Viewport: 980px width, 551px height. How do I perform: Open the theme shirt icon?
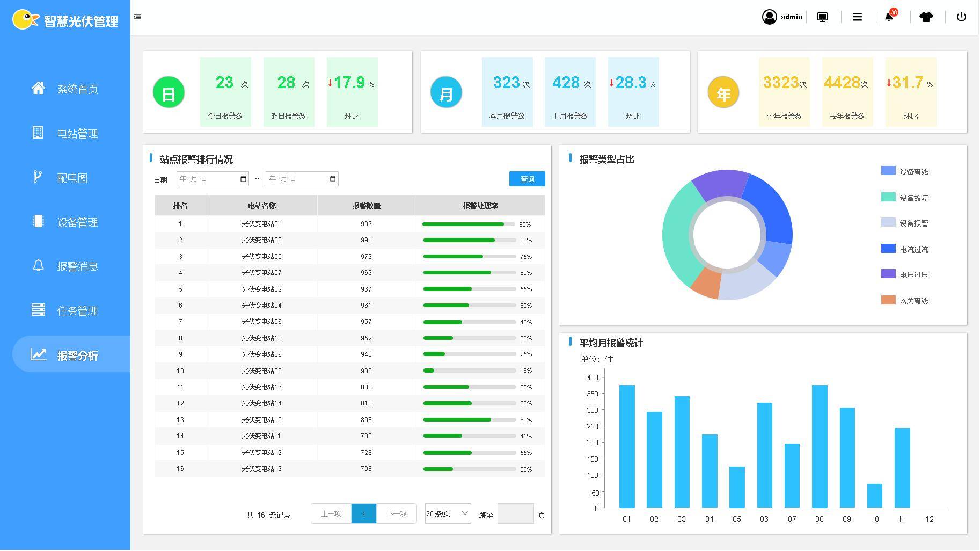point(926,17)
